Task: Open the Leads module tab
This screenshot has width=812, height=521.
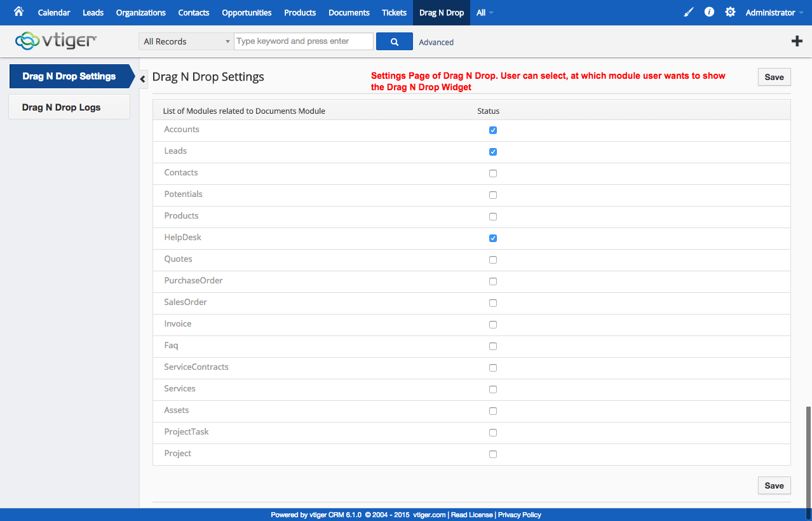Action: point(93,13)
